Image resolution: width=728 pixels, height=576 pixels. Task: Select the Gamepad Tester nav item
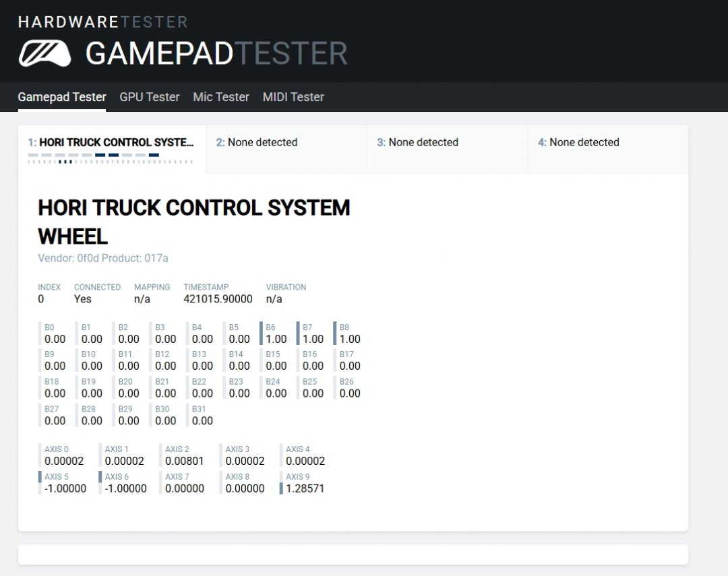(x=62, y=97)
